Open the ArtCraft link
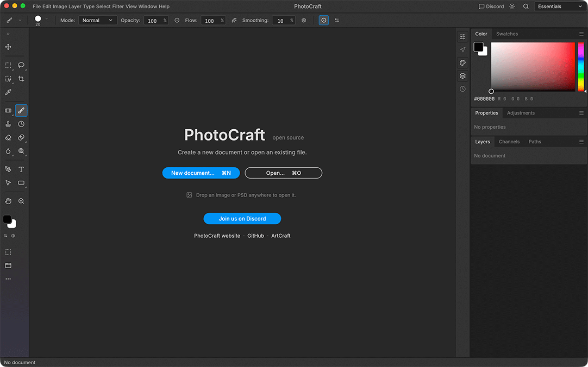This screenshot has height=367, width=588. coord(281,236)
